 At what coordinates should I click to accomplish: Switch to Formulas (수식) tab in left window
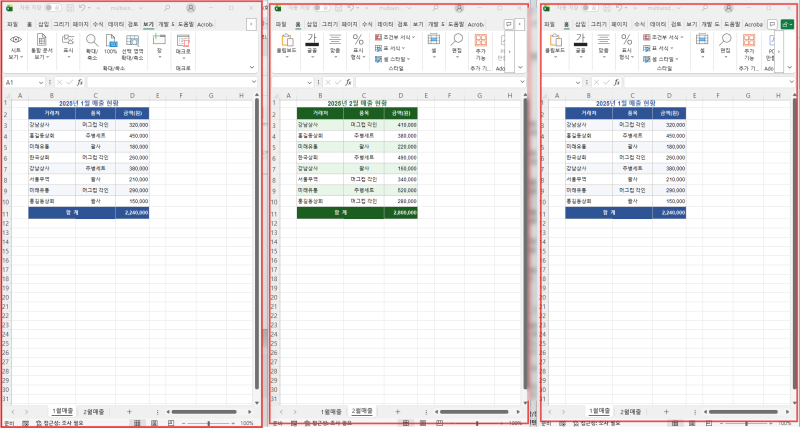[97, 24]
